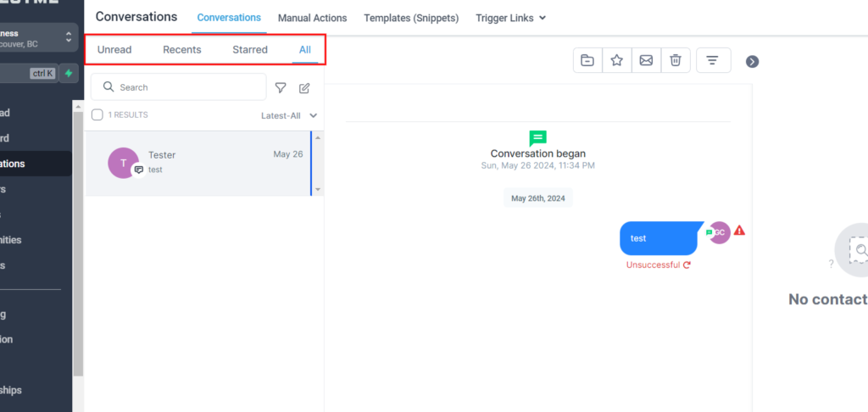Click the folder archive icon in toolbar
868x412 pixels.
(x=587, y=60)
